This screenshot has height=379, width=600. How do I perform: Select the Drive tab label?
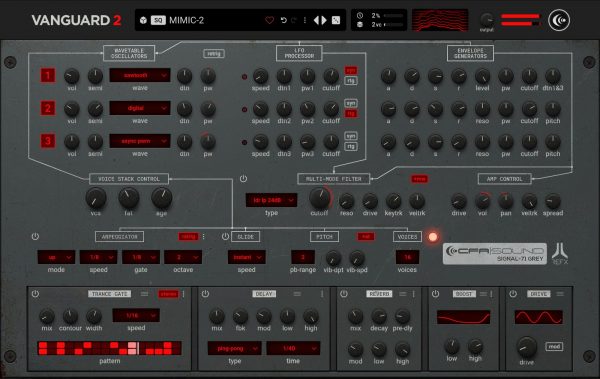point(538,294)
